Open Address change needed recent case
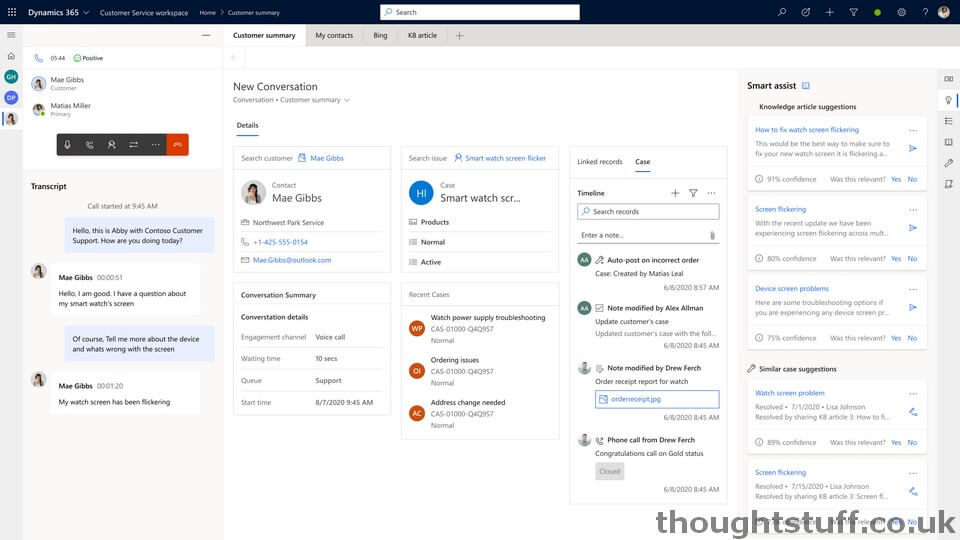The width and height of the screenshot is (960, 540). pyautogui.click(x=468, y=402)
